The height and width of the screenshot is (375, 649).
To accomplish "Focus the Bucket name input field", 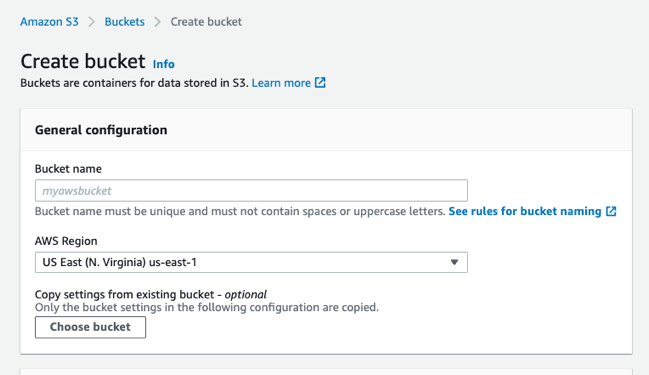I will coord(251,191).
